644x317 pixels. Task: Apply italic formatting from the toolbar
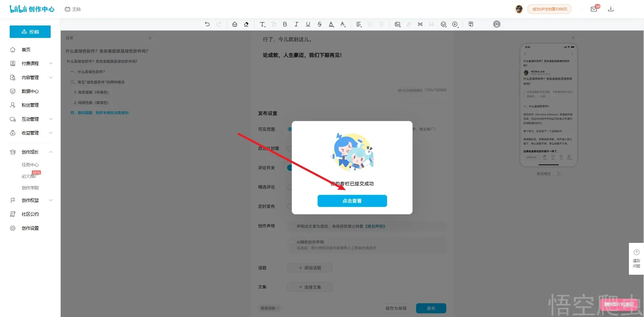click(296, 24)
